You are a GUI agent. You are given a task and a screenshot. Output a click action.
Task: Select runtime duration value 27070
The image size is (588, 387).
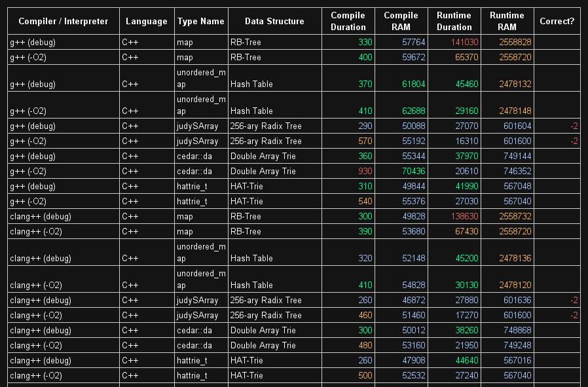point(466,126)
